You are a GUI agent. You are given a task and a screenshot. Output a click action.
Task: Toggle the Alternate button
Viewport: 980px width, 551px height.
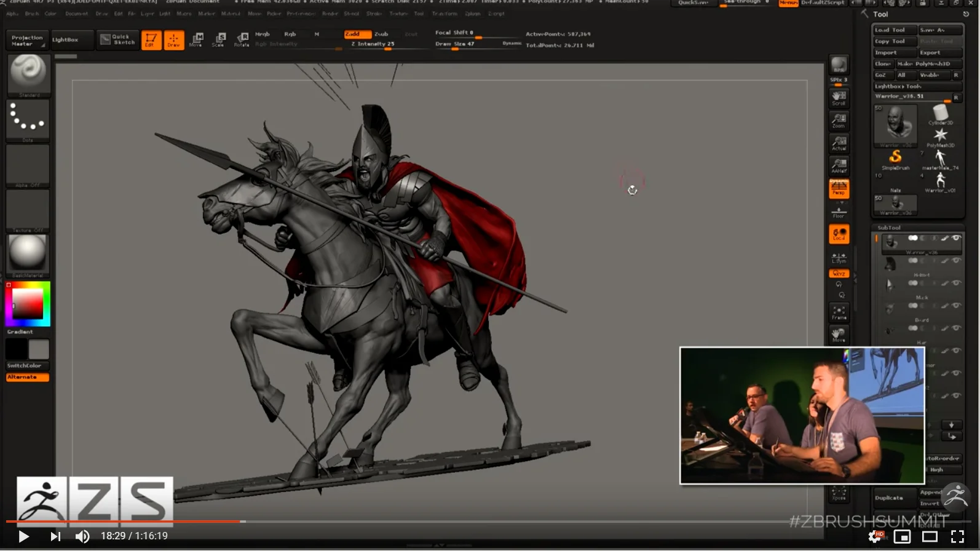(x=28, y=377)
